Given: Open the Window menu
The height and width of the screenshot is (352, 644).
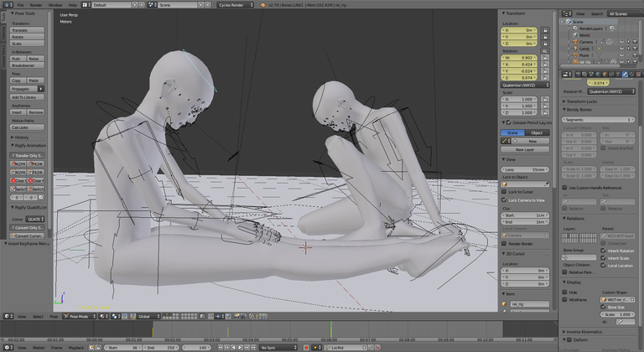Looking at the screenshot, I should click(x=55, y=4).
